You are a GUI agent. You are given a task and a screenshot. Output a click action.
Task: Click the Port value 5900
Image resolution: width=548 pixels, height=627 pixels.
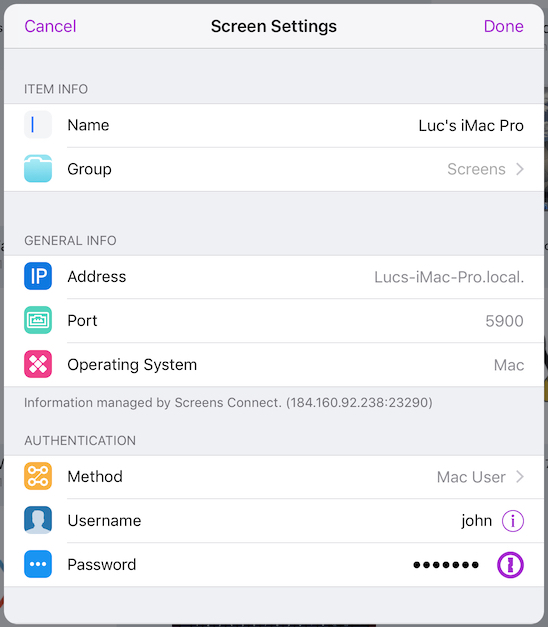[x=504, y=321]
